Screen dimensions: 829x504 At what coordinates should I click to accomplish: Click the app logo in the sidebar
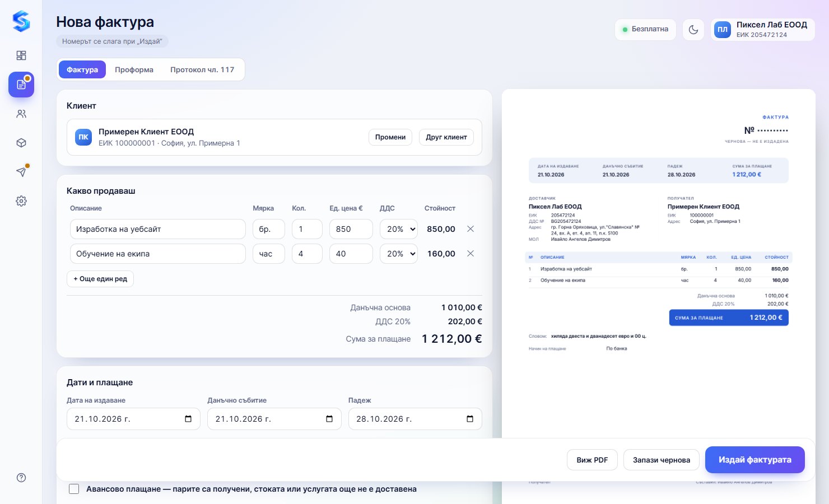21,21
